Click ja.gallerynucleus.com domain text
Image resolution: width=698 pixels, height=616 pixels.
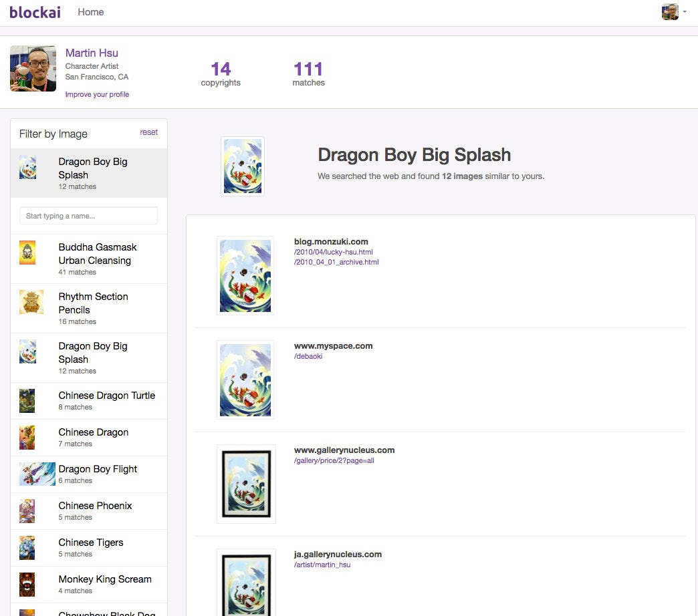pos(338,554)
